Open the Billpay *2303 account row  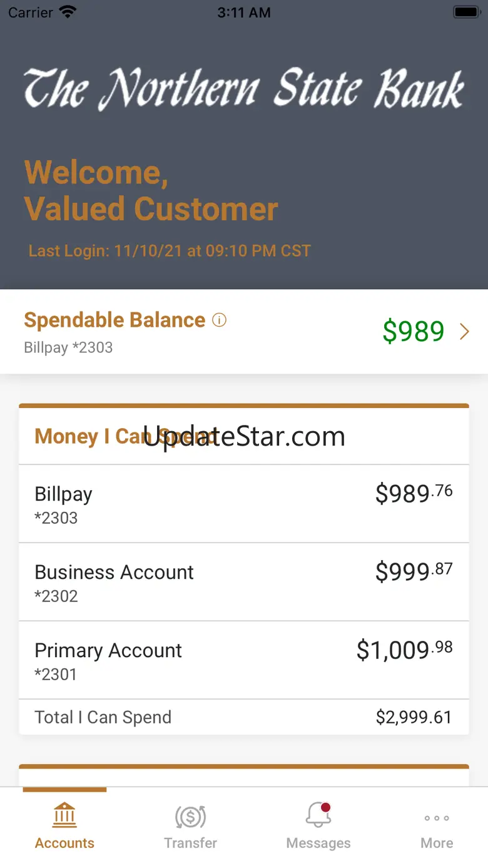244,504
